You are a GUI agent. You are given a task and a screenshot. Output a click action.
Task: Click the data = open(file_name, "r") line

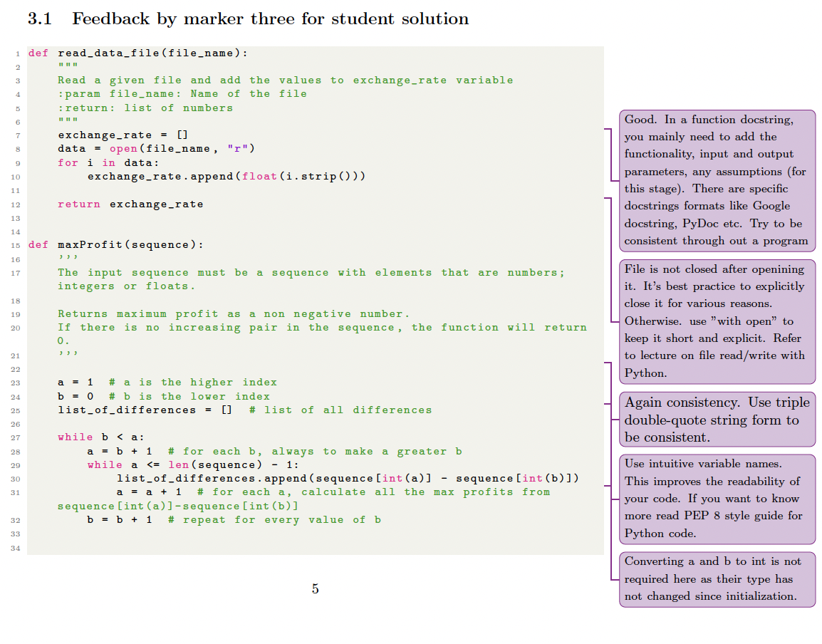pos(156,148)
